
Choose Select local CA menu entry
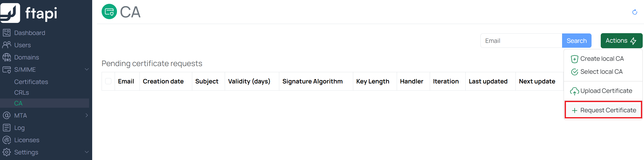(601, 72)
